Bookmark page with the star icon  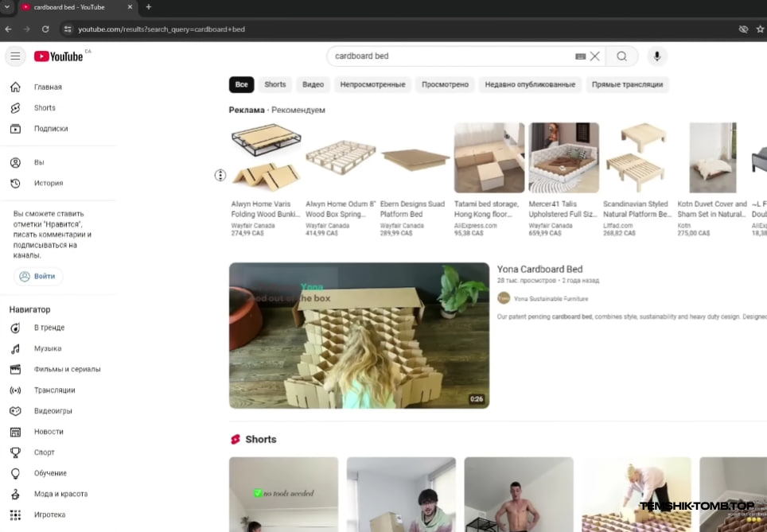pos(760,29)
